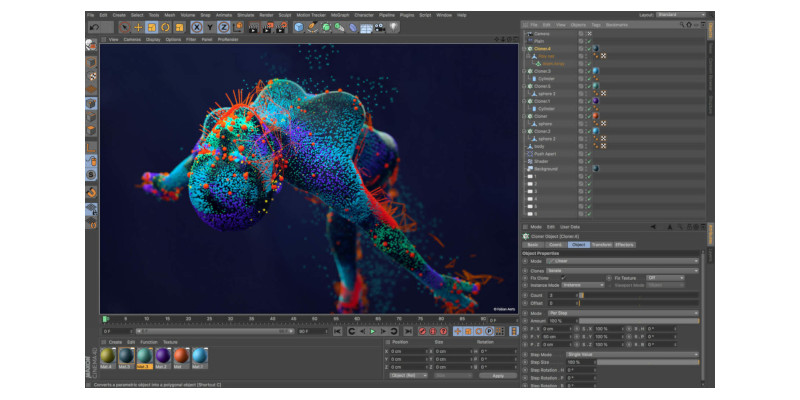Image resolution: width=800 pixels, height=400 pixels.
Task: Click the Viewport Solo S icon
Action: click(91, 174)
